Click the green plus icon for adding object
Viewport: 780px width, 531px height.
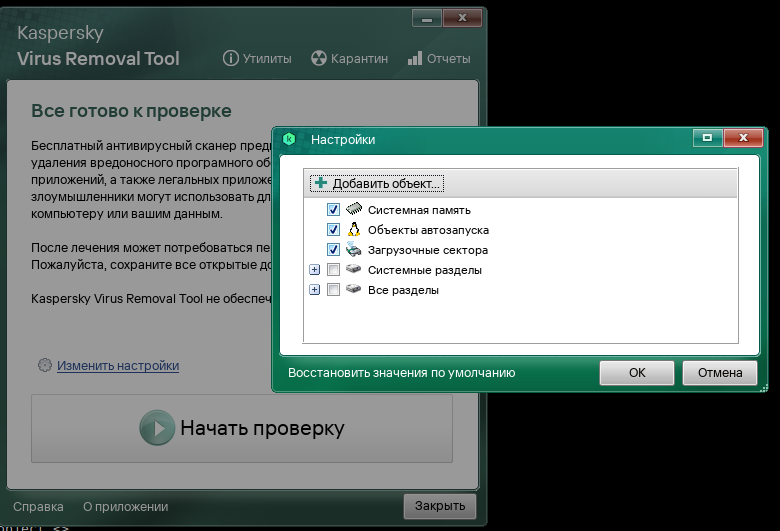tap(321, 183)
